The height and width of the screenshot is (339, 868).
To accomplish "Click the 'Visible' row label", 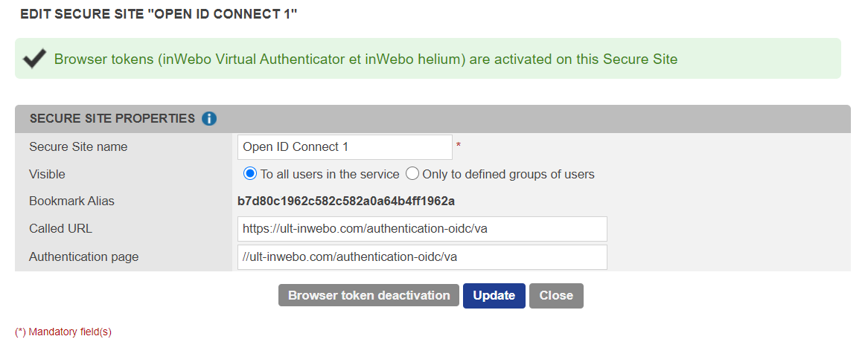I will (x=47, y=175).
